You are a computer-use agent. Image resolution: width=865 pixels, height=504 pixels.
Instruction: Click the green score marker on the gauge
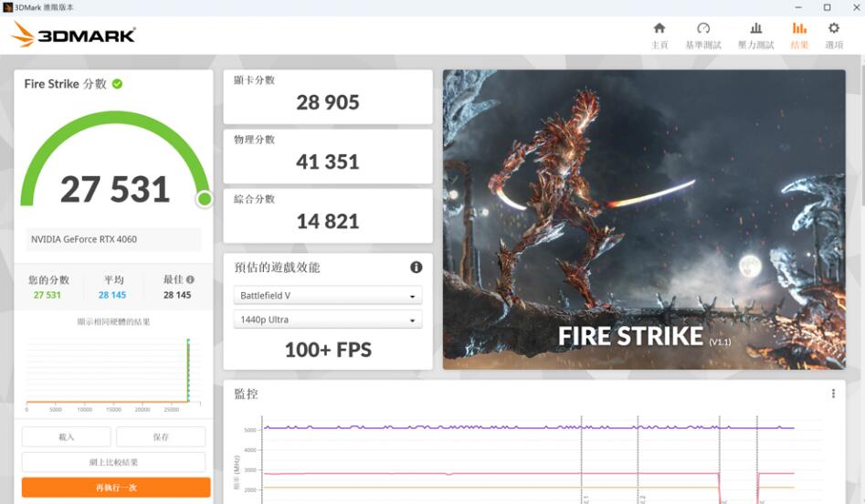205,198
